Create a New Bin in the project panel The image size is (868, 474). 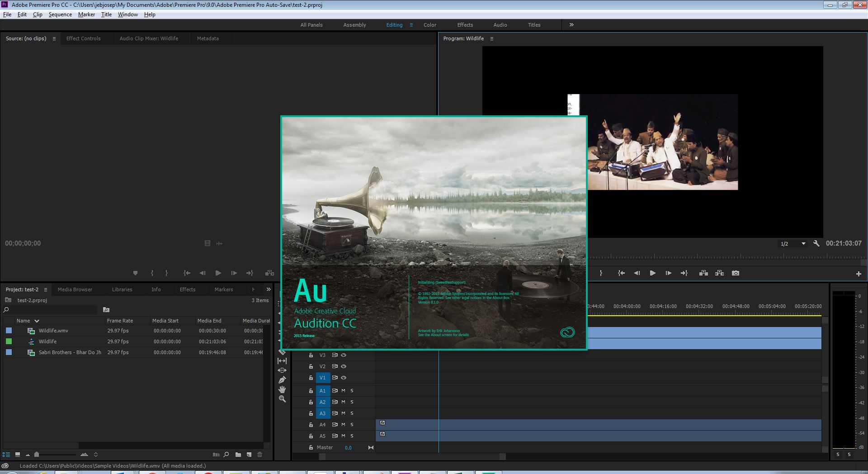click(238, 455)
